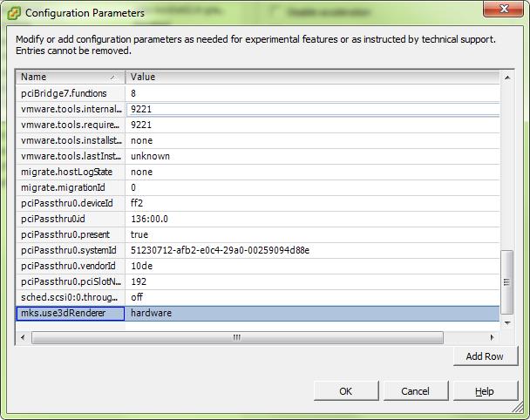530x420 pixels.
Task: Select the mks.use3dRenderer name cell
Action: 71,313
